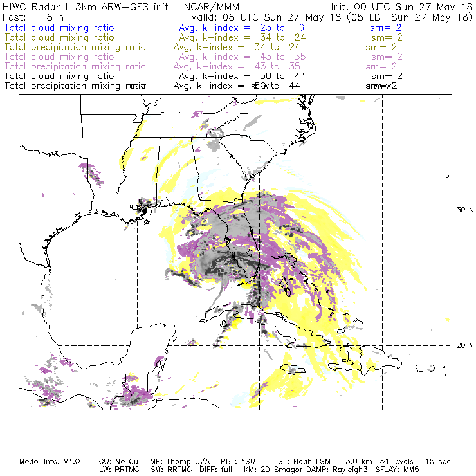Click the 'NCAR/MMM' header text
The width and height of the screenshot is (476, 476).
click(212, 7)
